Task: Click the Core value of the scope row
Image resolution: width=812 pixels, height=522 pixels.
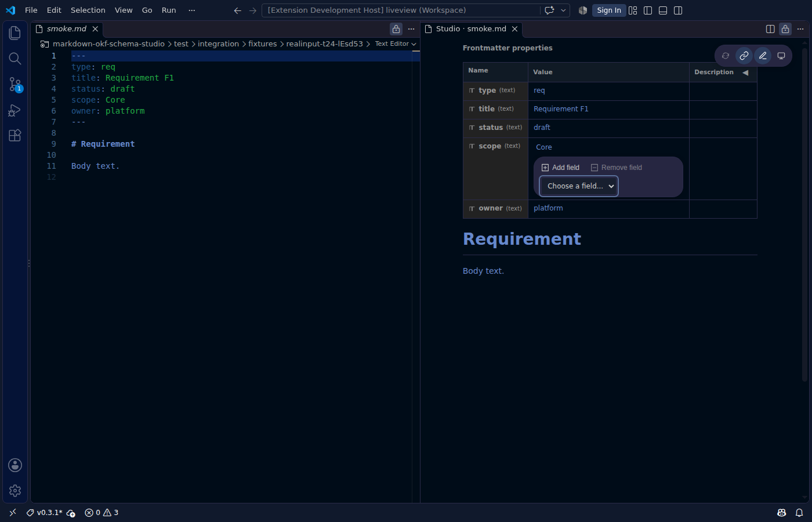Action: (x=544, y=147)
